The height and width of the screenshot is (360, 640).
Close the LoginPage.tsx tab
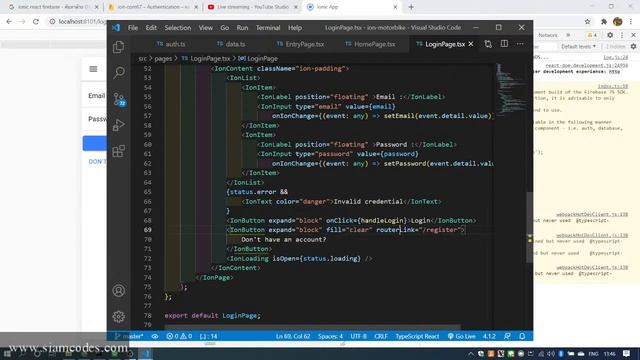pyautogui.click(x=471, y=44)
